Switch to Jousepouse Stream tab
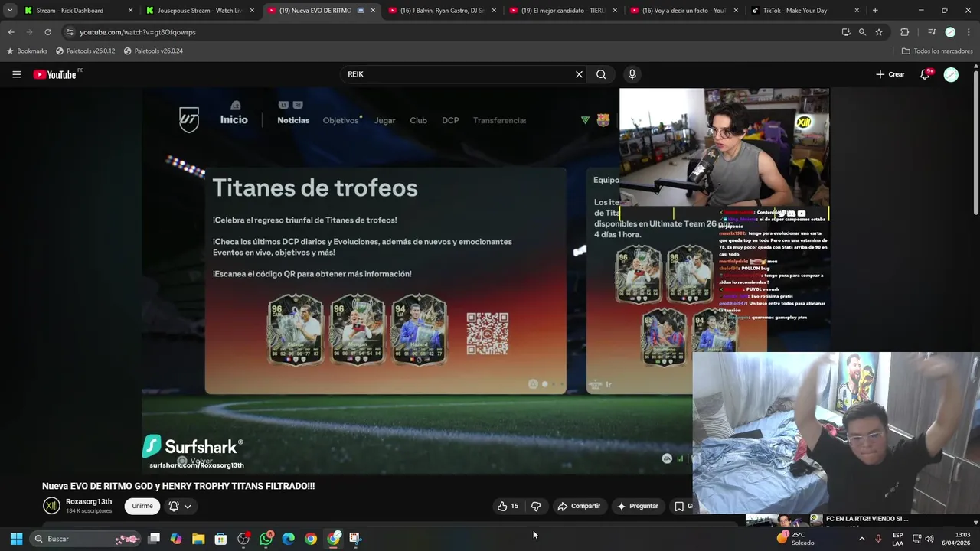This screenshot has width=980, height=551. pyautogui.click(x=199, y=11)
